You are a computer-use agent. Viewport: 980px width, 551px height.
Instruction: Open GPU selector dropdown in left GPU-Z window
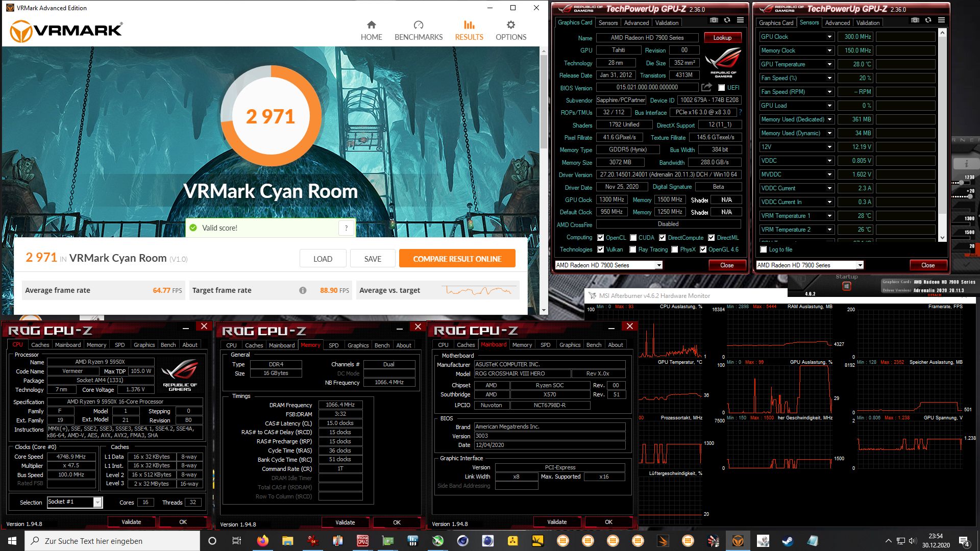pos(659,265)
